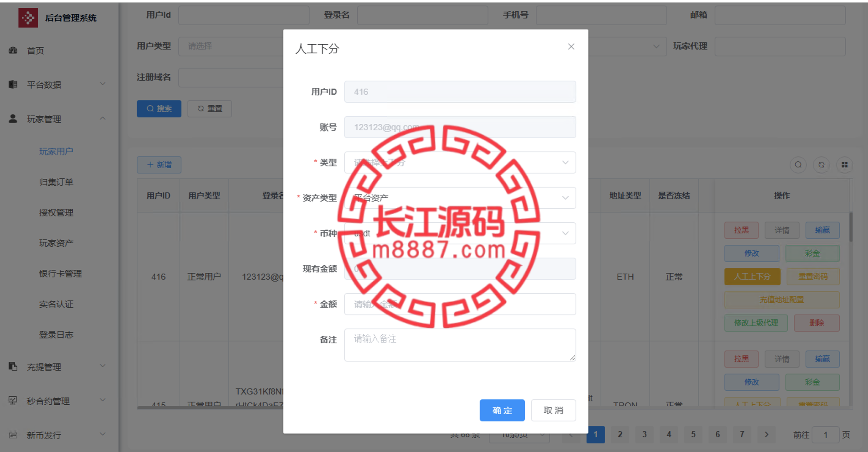
Task: Go to page 2
Action: pos(620,435)
